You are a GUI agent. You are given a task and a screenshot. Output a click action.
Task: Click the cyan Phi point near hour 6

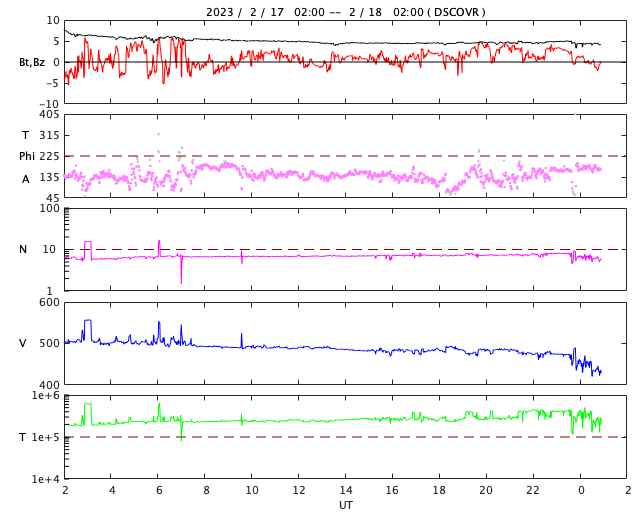tap(158, 134)
